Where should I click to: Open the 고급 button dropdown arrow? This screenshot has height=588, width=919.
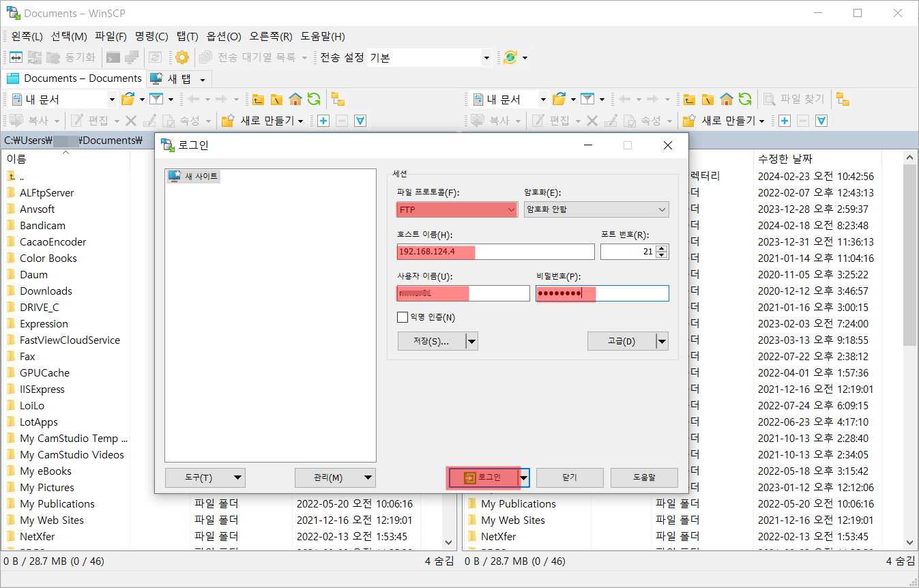[662, 342]
